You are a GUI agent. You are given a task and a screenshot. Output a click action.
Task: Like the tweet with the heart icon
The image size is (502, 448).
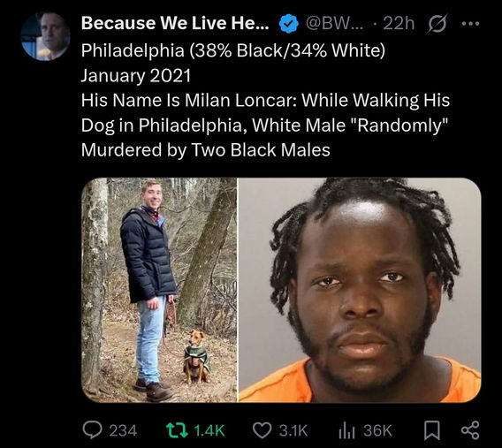click(262, 430)
